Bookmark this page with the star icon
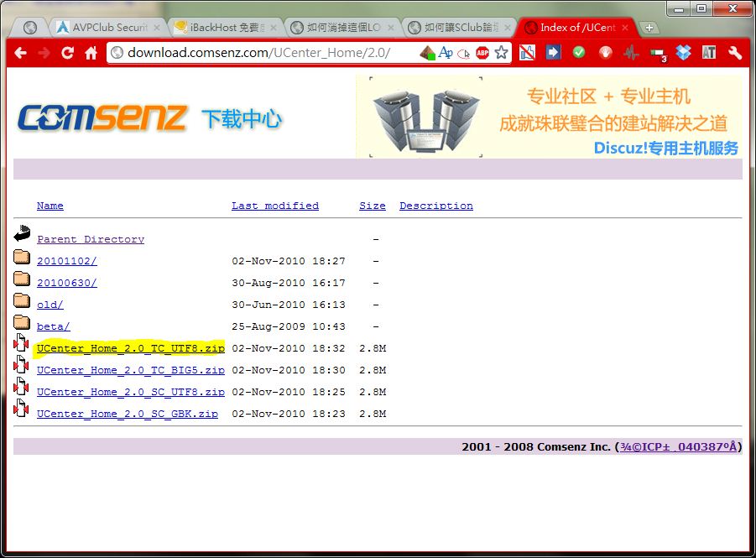756x558 pixels. (501, 53)
